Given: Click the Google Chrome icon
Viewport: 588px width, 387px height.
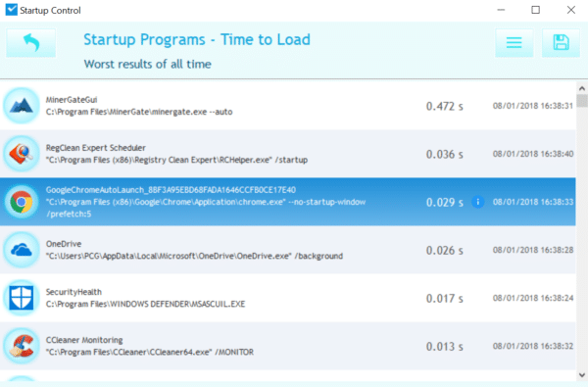Looking at the screenshot, I should point(22,202).
